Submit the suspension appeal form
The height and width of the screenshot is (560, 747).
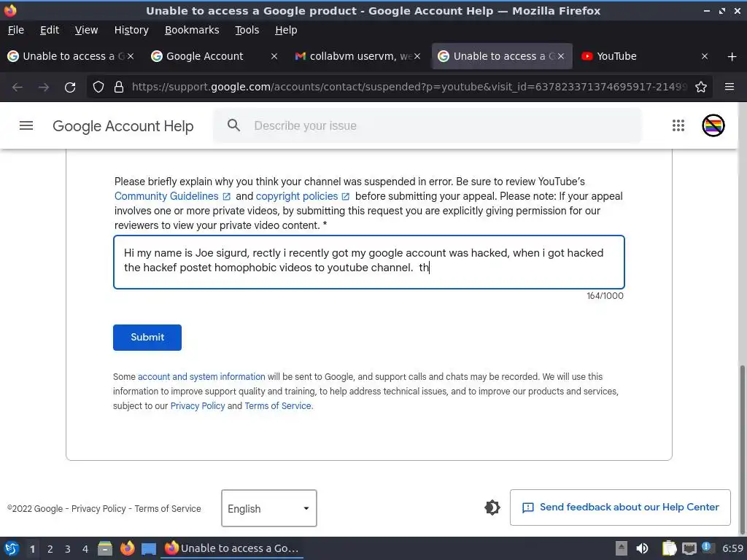click(147, 338)
